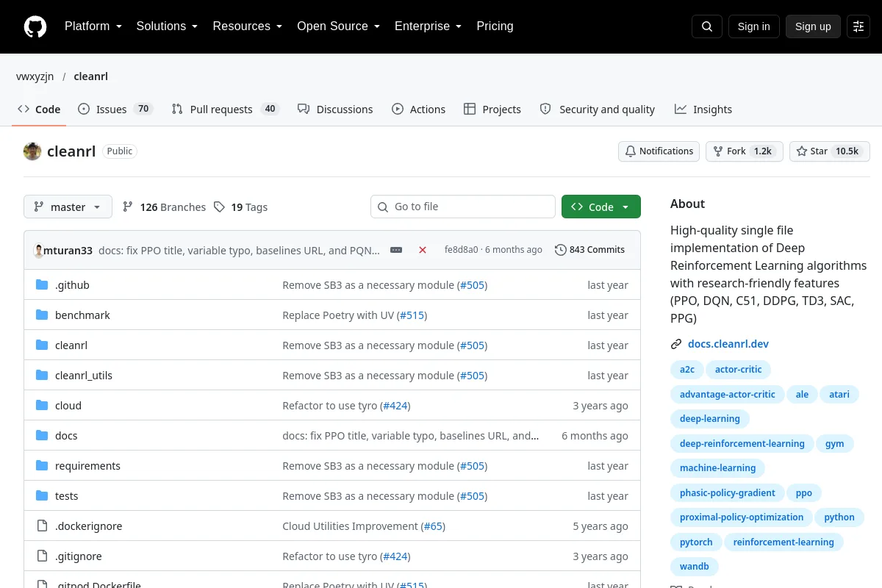Click the docs folder icon
The image size is (882, 588).
42,436
